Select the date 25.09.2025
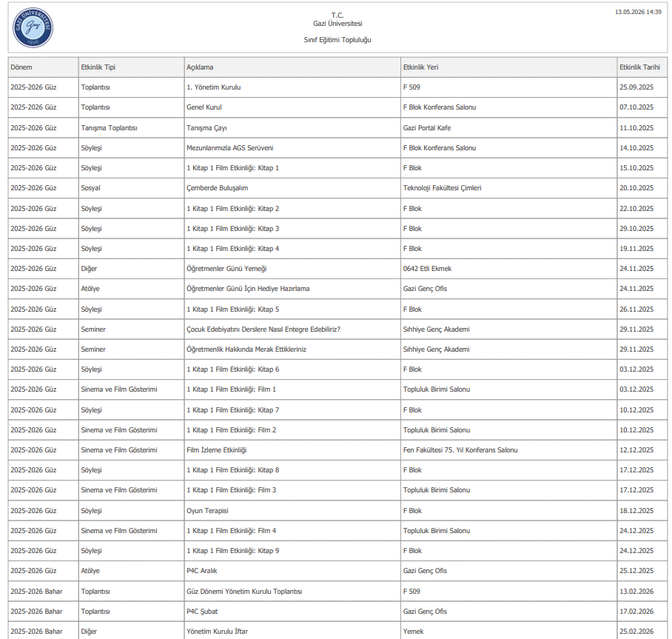 pyautogui.click(x=642, y=87)
